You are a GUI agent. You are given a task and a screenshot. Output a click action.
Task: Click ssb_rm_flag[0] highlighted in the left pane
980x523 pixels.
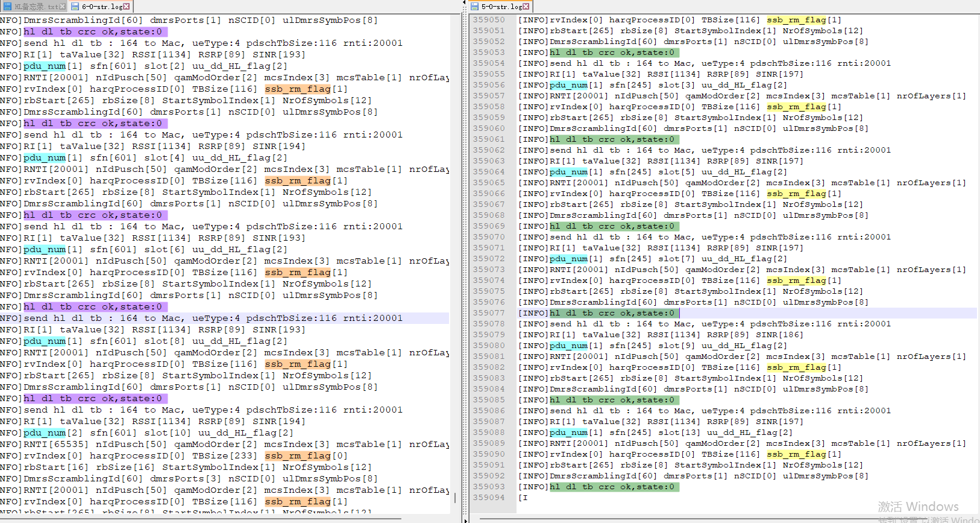306,455
